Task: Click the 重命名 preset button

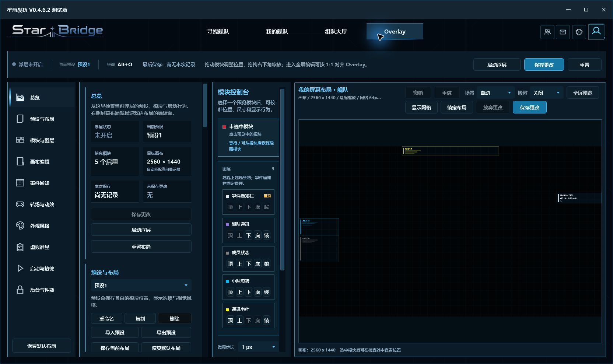Action: [106, 318]
